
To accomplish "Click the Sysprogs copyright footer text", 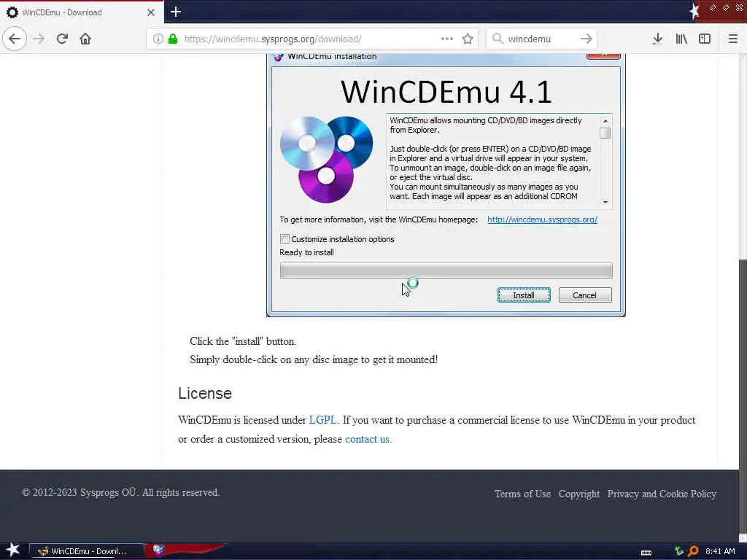I will coord(120,492).
